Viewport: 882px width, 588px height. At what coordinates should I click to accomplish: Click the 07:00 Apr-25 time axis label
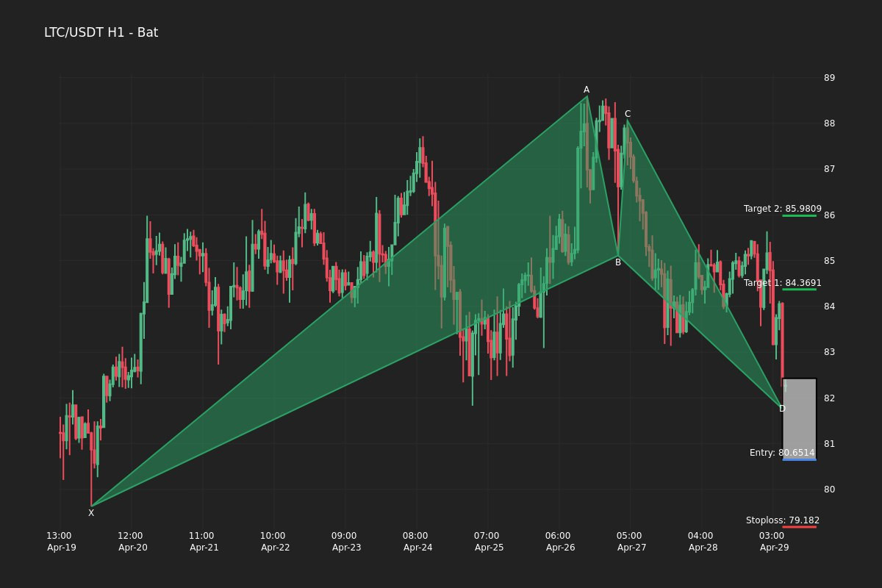pyautogui.click(x=488, y=542)
